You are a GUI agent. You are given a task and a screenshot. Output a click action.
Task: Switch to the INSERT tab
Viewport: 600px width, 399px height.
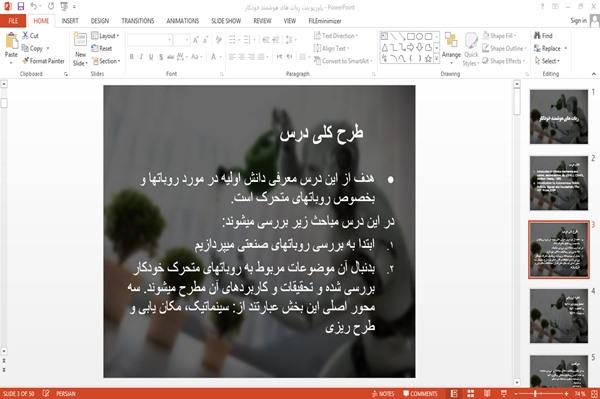pyautogui.click(x=70, y=21)
